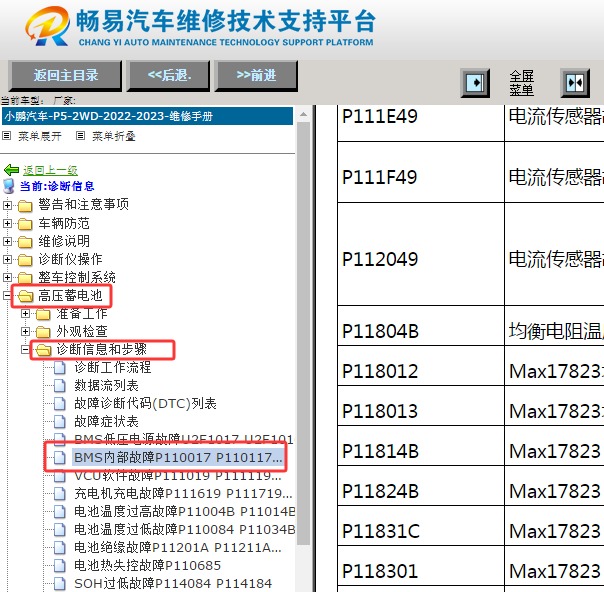Click the P118301 code cell
604x592 pixels.
pos(421,566)
